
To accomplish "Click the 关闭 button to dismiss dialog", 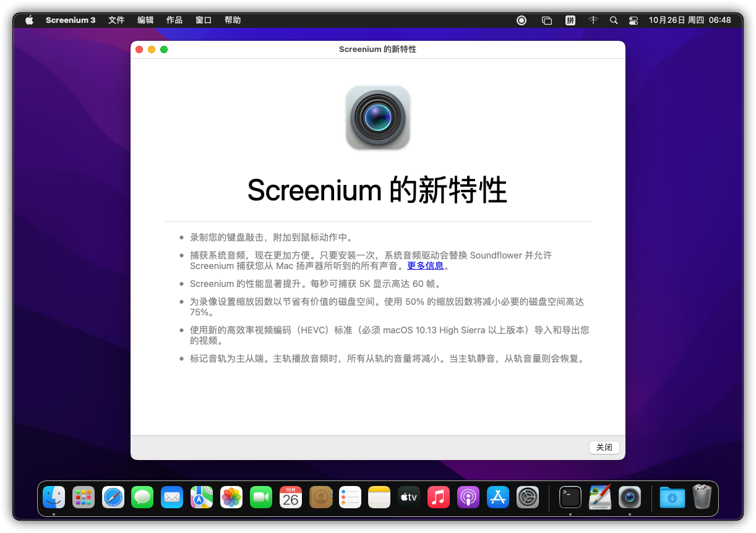I will (604, 447).
